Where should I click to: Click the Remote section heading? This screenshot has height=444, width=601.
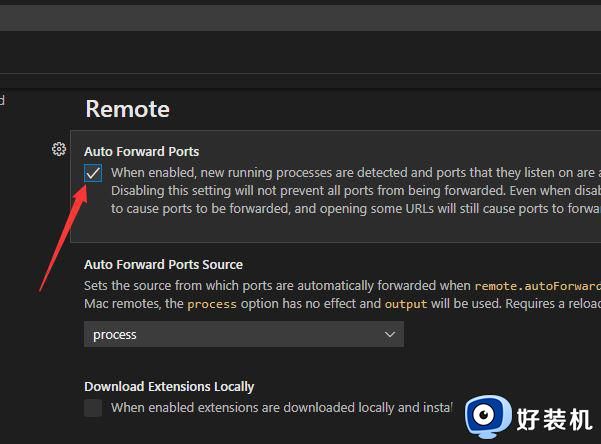click(127, 109)
